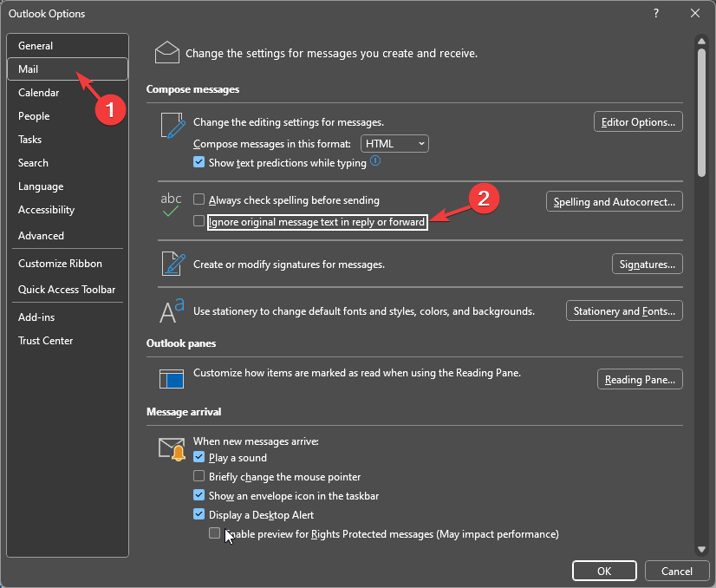Image resolution: width=716 pixels, height=588 pixels.
Task: Switch to the Calendar category
Action: 39,93
